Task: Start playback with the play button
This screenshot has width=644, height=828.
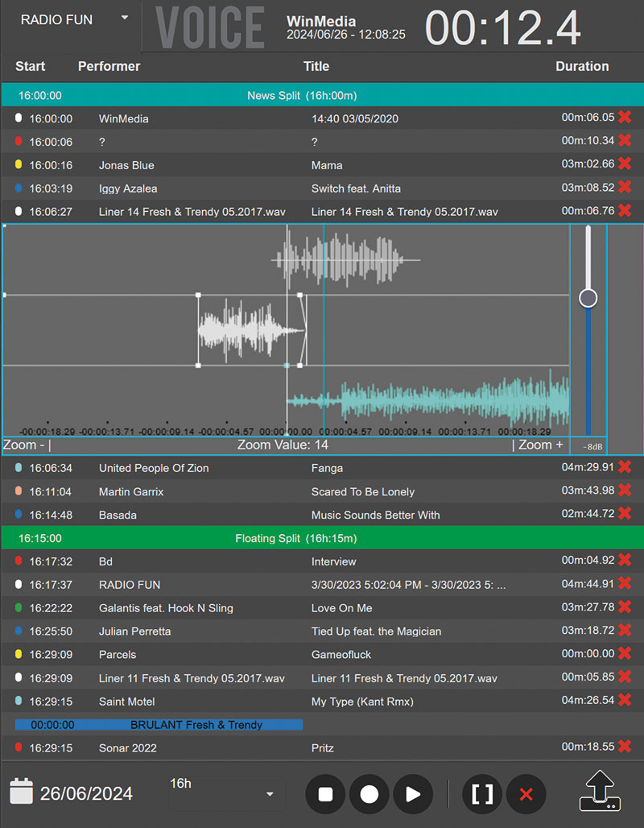Action: pos(412,794)
